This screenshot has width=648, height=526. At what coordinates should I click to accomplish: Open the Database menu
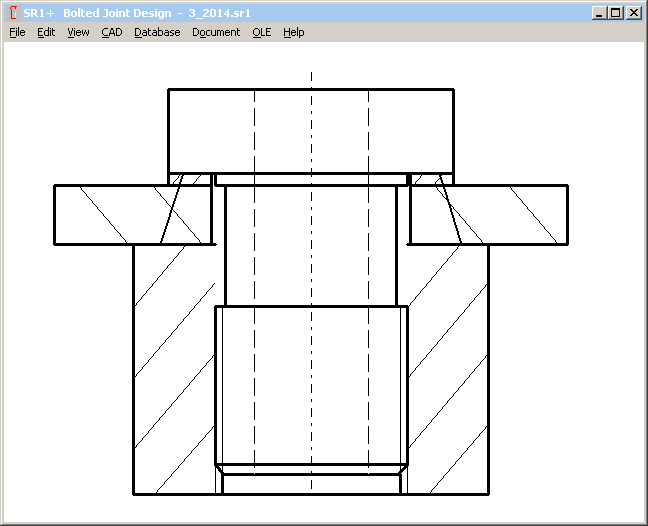click(157, 32)
